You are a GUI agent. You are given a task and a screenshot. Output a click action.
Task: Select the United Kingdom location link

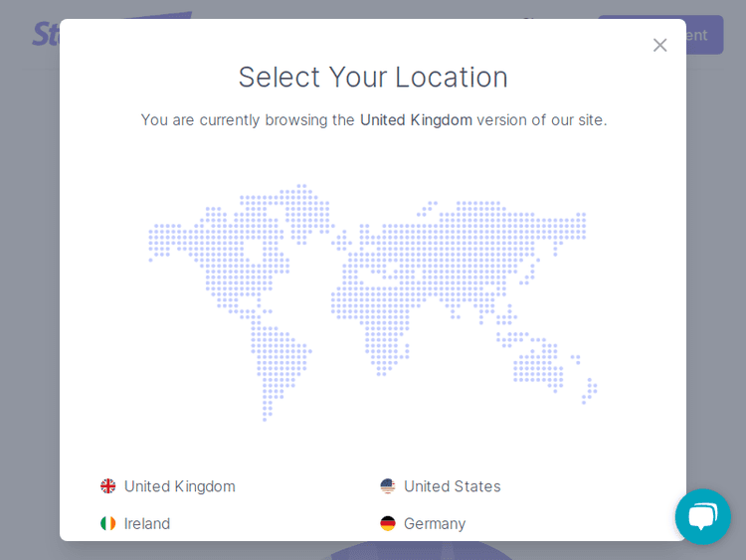pyautogui.click(x=179, y=486)
